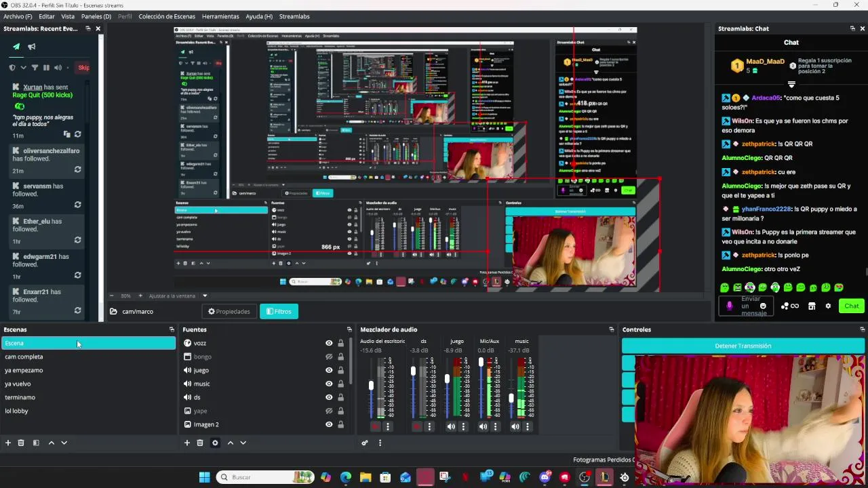Zoom in the preview with the plus button
This screenshot has width=868, height=488.
pos(141,296)
